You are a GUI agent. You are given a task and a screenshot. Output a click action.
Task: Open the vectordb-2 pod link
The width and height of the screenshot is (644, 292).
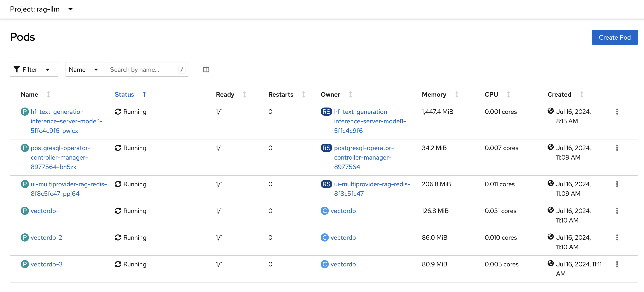tap(46, 237)
